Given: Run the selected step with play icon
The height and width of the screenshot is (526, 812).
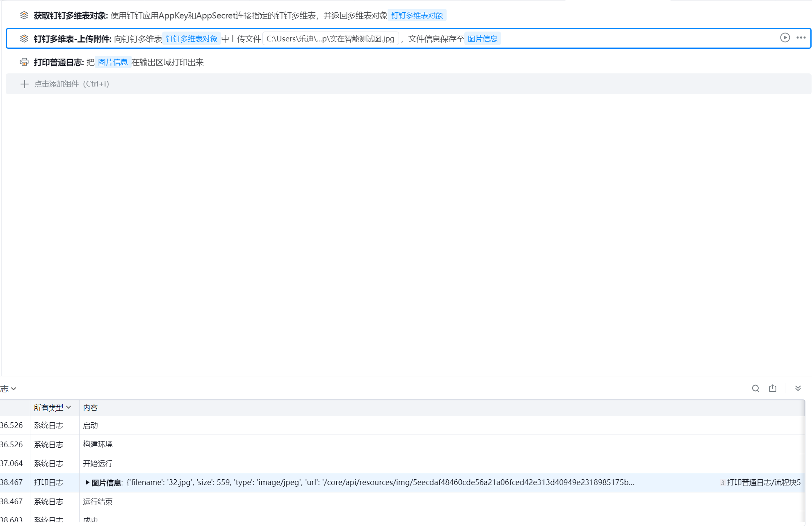Looking at the screenshot, I should 785,38.
